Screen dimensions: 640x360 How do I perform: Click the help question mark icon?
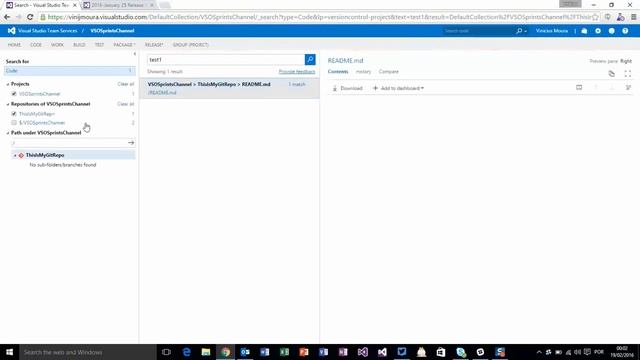click(625, 31)
